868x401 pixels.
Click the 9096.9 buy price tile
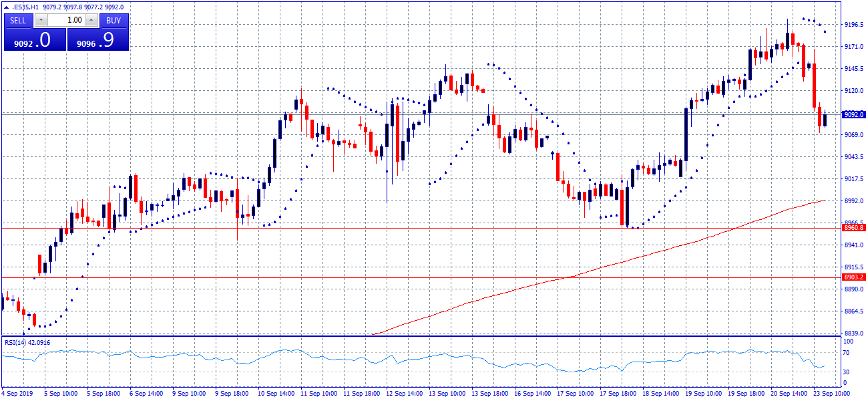(x=97, y=40)
